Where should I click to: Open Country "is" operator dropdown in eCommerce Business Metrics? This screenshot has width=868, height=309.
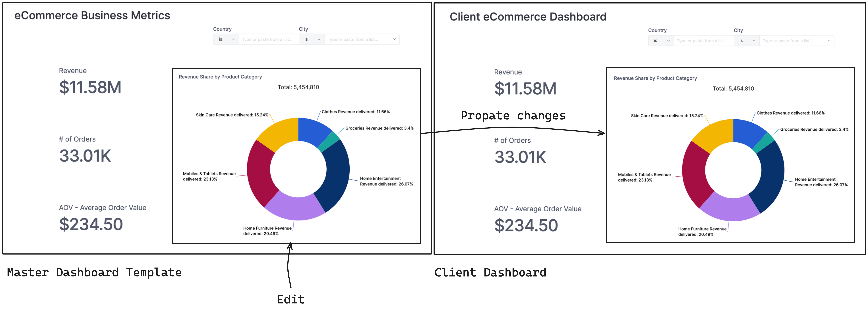tap(226, 39)
